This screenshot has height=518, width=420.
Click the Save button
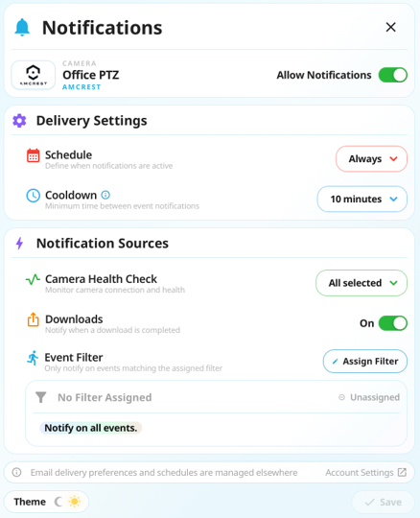[383, 502]
